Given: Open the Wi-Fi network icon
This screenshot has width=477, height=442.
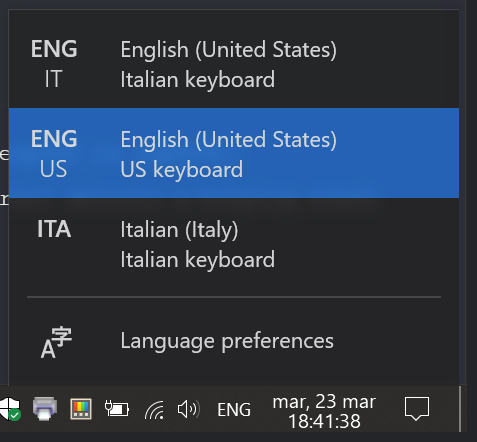Looking at the screenshot, I should 154,410.
